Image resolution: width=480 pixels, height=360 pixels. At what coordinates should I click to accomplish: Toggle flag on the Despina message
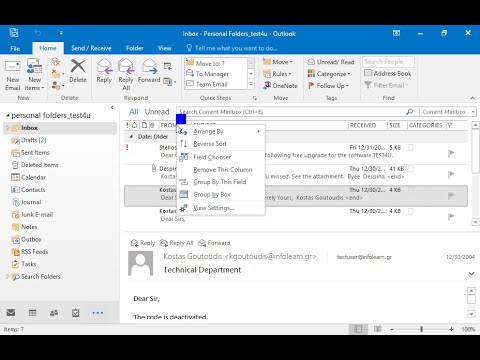pos(451,174)
